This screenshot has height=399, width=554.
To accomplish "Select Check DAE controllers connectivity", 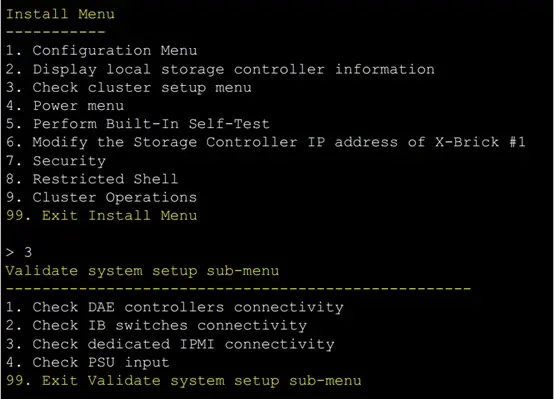I will tap(175, 307).
